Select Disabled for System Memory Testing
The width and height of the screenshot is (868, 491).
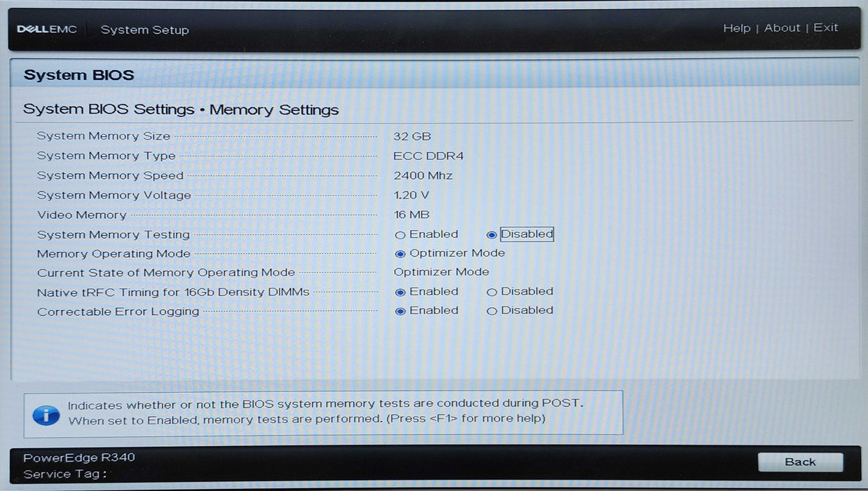tap(491, 235)
